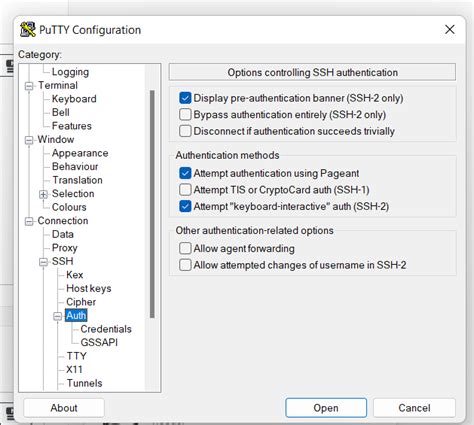Enable Allow agent forwarding
The width and height of the screenshot is (474, 425).
(x=185, y=248)
